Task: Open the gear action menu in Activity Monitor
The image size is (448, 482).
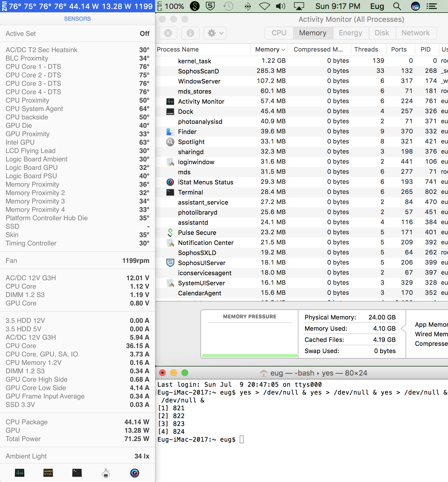Action: [x=215, y=33]
